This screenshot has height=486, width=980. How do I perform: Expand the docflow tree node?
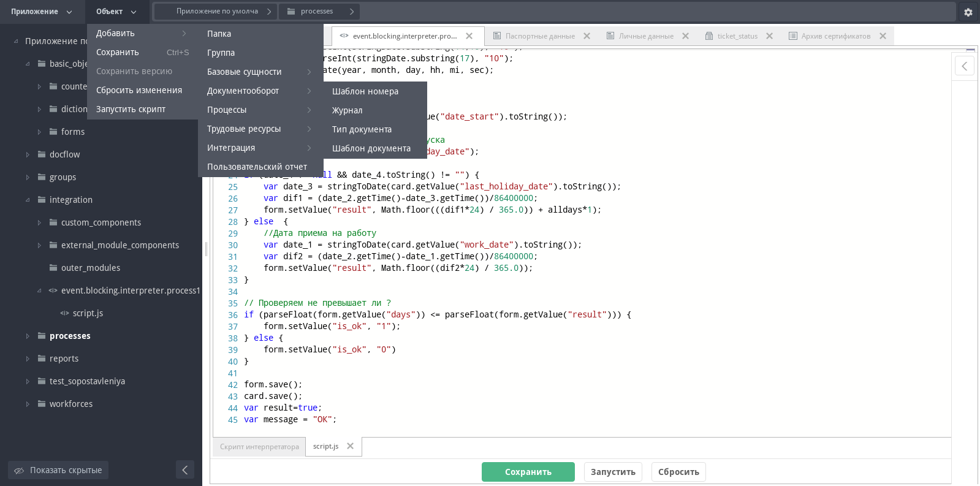coord(28,154)
